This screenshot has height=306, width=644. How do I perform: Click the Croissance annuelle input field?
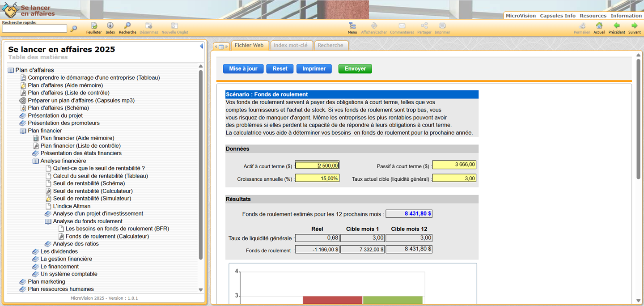(317, 178)
